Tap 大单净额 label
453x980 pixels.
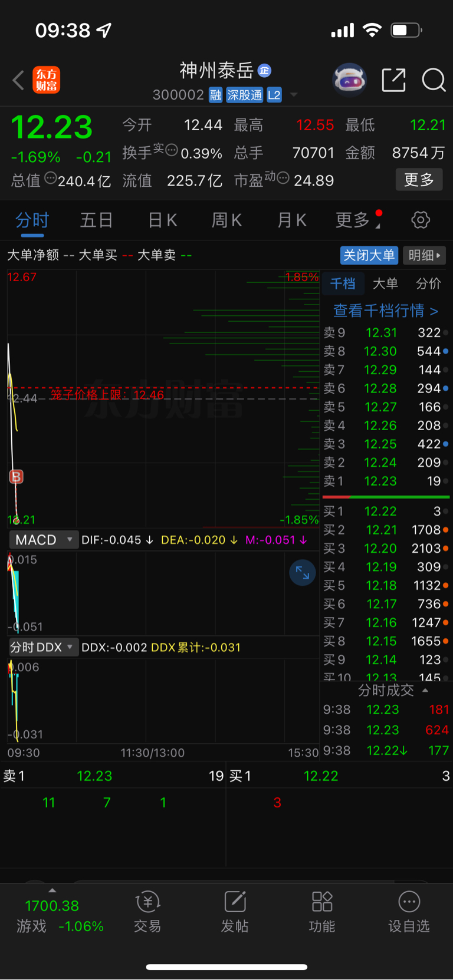pos(33,255)
